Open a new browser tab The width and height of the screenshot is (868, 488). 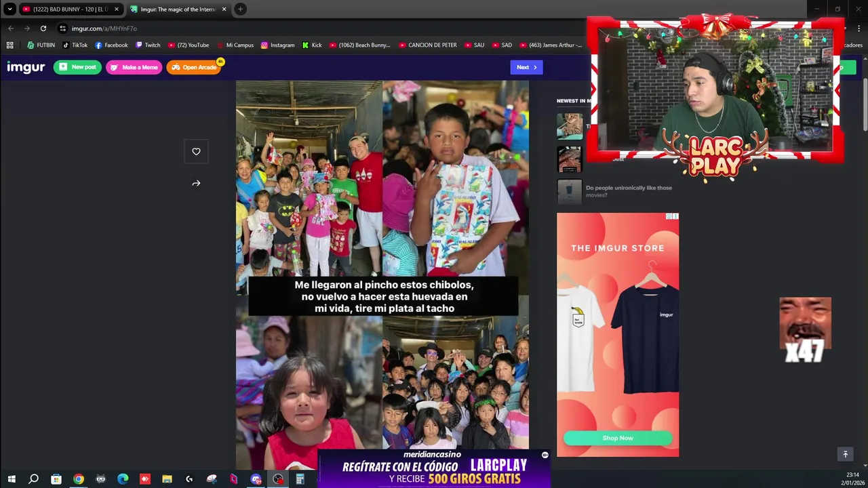pos(240,9)
